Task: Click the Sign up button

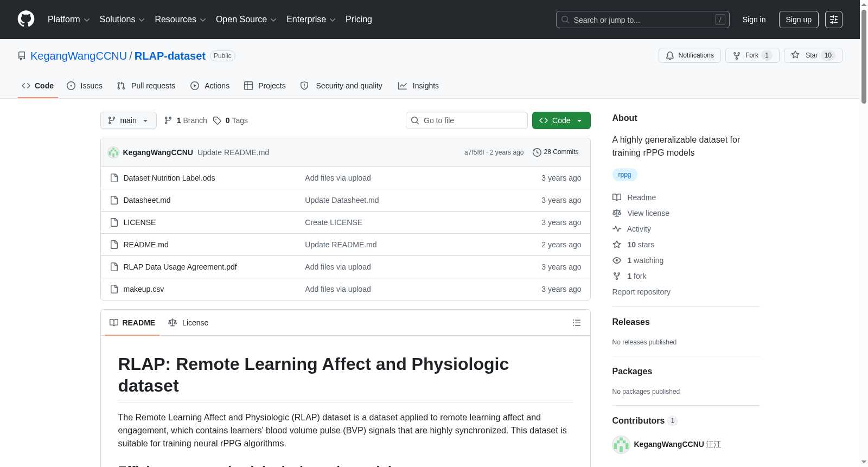Action: (799, 20)
